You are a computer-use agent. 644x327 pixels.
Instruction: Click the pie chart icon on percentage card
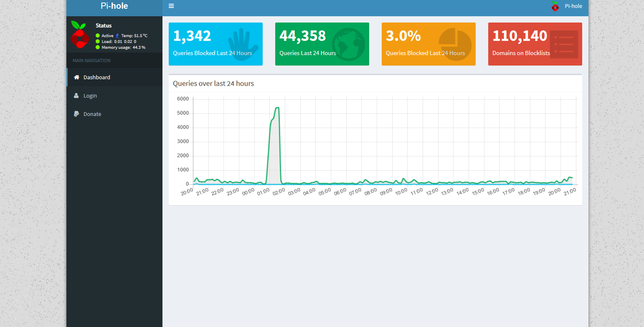[x=455, y=44]
